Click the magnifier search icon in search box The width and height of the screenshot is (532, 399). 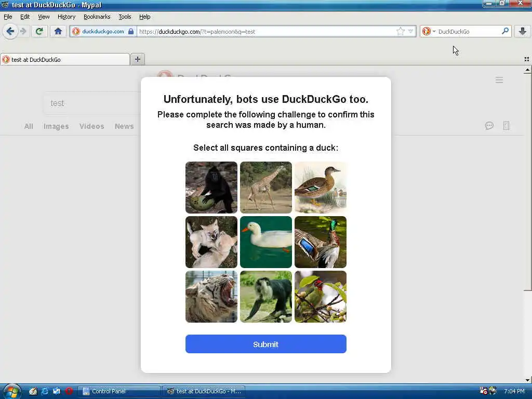[505, 31]
